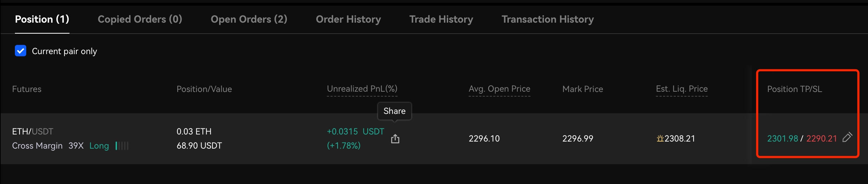868x184 pixels.
Task: Click the 39X leverage value
Action: click(76, 146)
